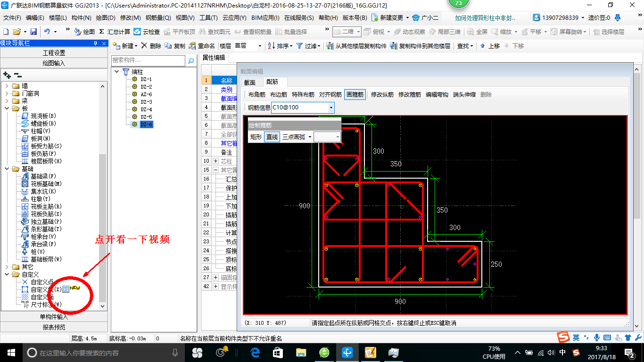
Task: Rename component with 重命名 button
Action: point(202,46)
